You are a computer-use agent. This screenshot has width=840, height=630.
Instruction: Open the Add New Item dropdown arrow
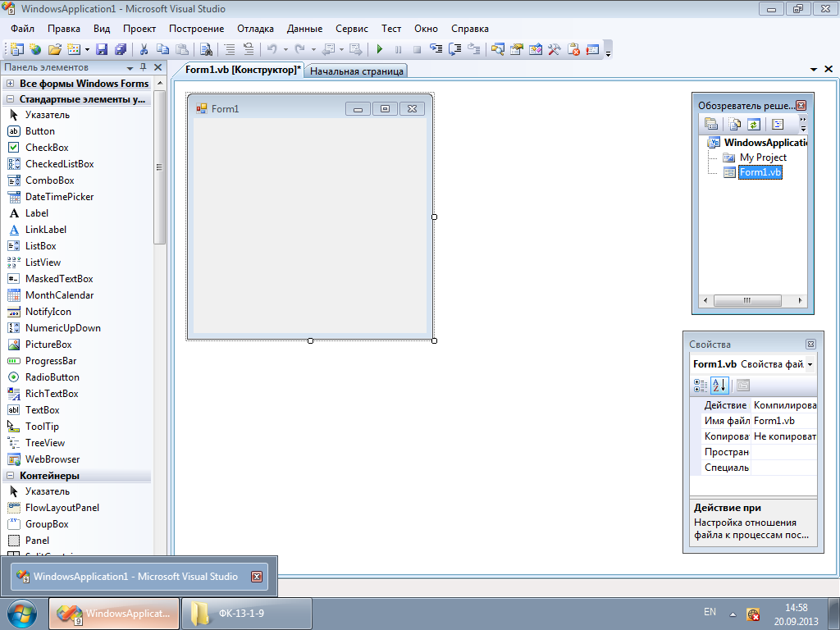(87, 50)
